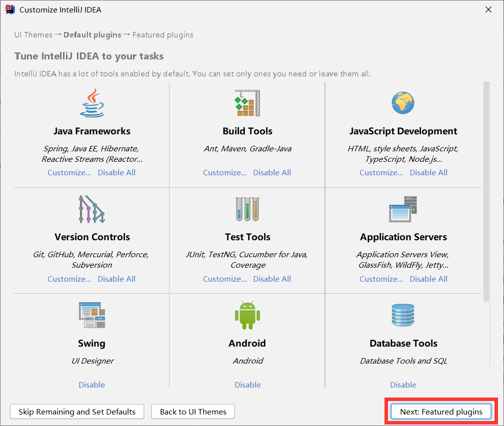Open Customize for Version Controls
The image size is (504, 426).
(69, 279)
